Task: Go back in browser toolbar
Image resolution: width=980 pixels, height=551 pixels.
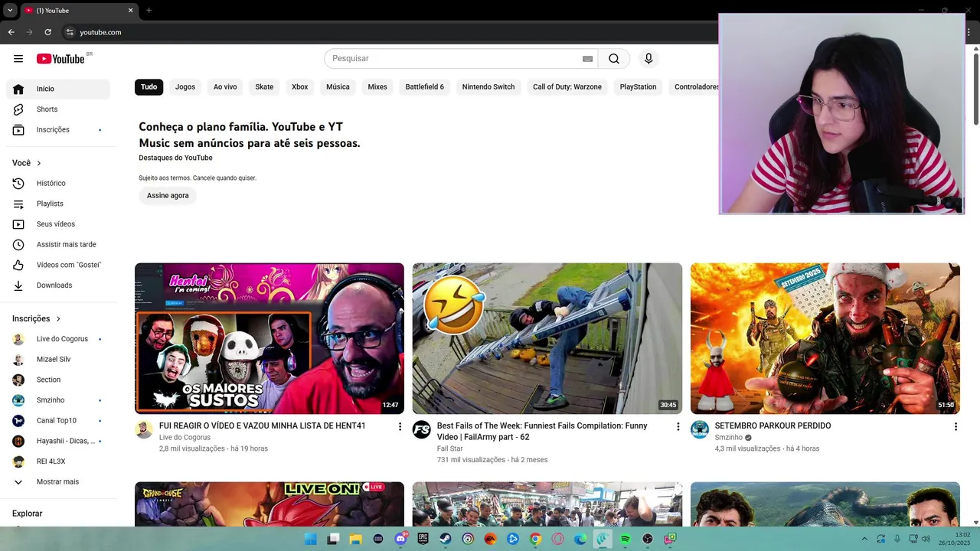Action: coord(11,32)
